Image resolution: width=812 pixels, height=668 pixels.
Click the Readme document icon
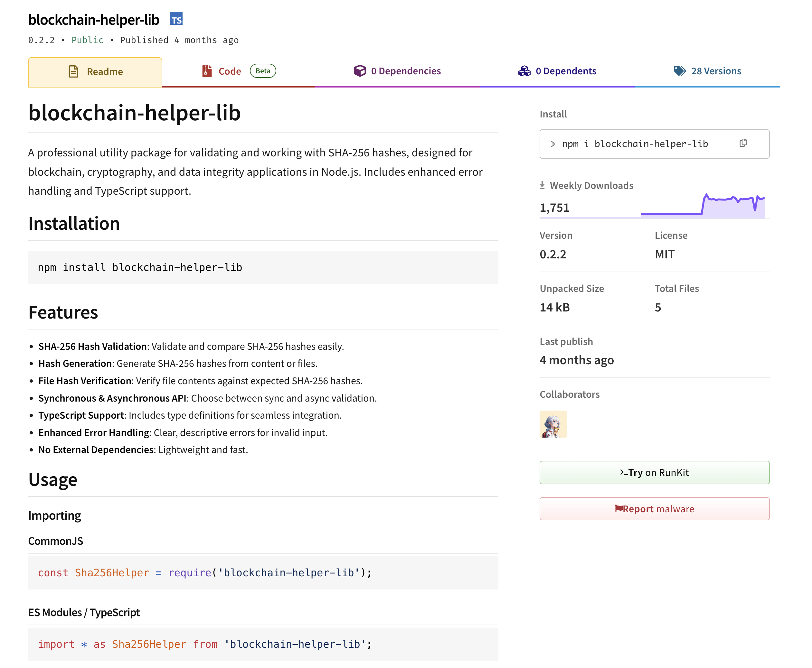[73, 71]
